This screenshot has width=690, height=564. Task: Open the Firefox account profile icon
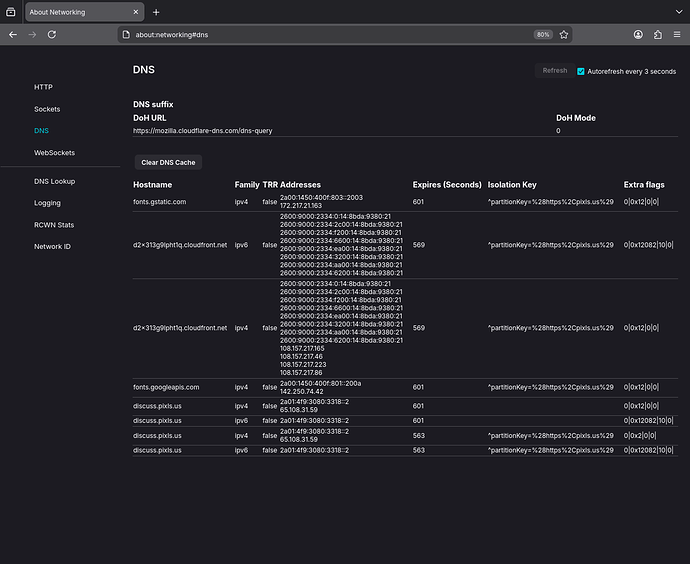pos(638,34)
